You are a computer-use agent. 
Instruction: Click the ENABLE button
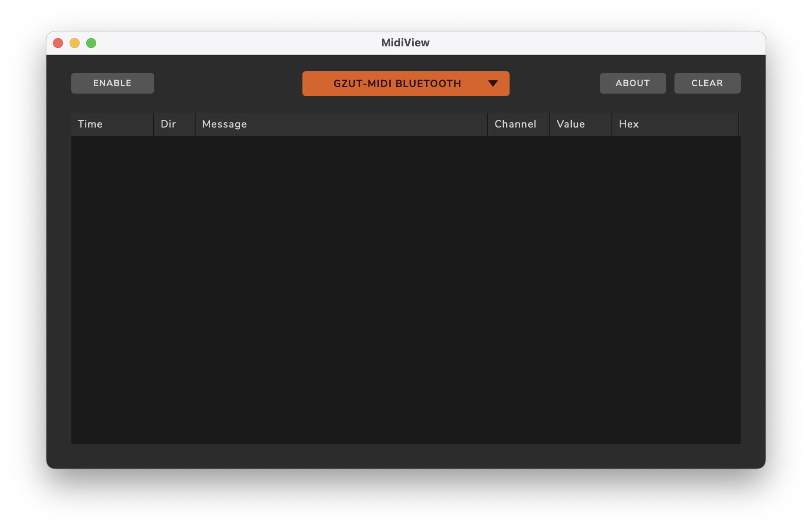click(112, 83)
